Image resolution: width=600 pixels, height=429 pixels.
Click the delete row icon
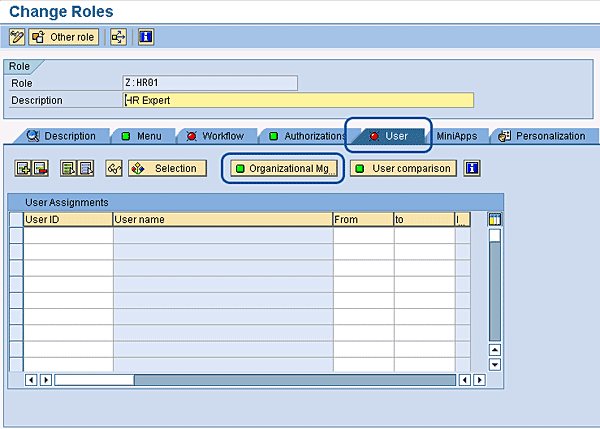coord(40,168)
